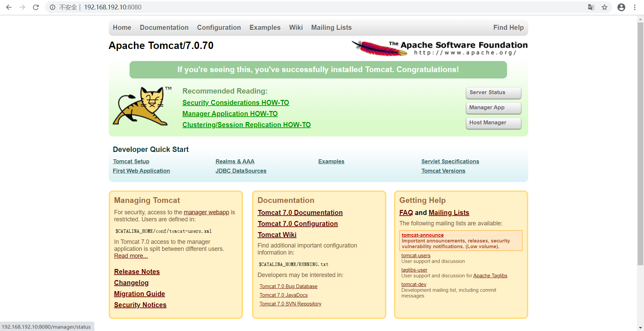The image size is (644, 331).
Task: Open the Realms & AAA link
Action: coord(235,161)
